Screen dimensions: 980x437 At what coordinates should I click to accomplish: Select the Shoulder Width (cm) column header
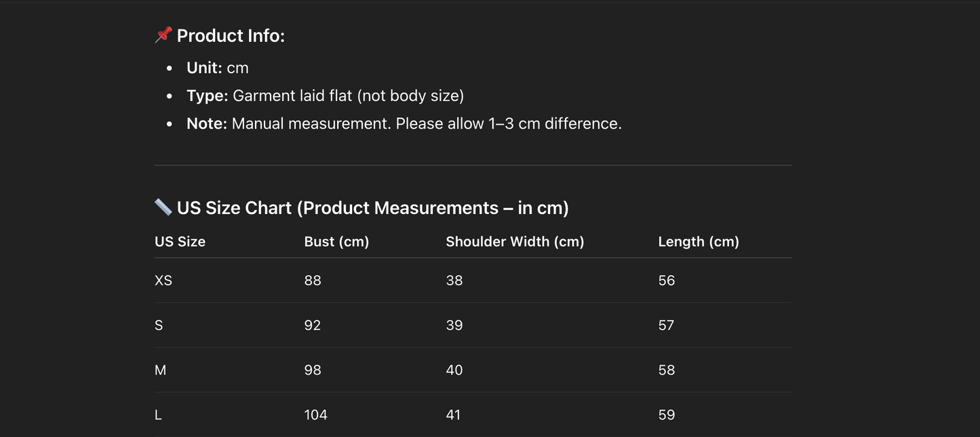[515, 242]
